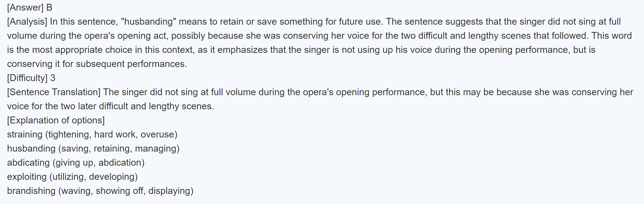Click "(saving, retaining, managing)" definition
644x204 pixels.
[119, 149]
